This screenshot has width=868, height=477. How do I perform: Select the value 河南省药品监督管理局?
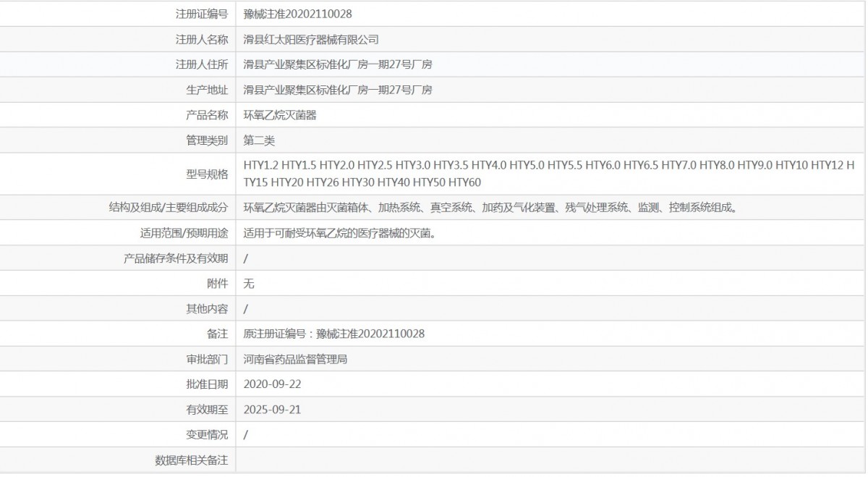pos(295,359)
